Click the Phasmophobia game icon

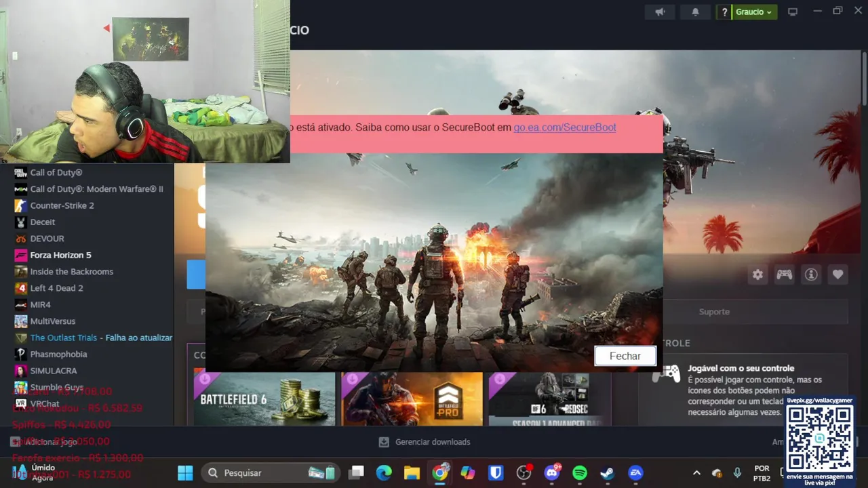point(20,354)
